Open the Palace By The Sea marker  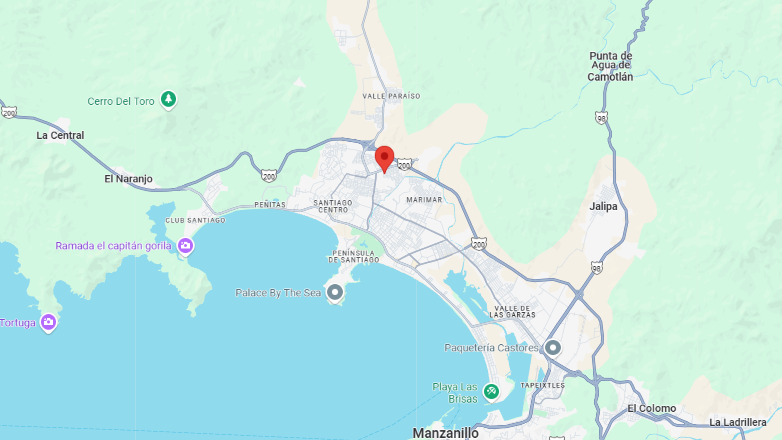click(335, 292)
